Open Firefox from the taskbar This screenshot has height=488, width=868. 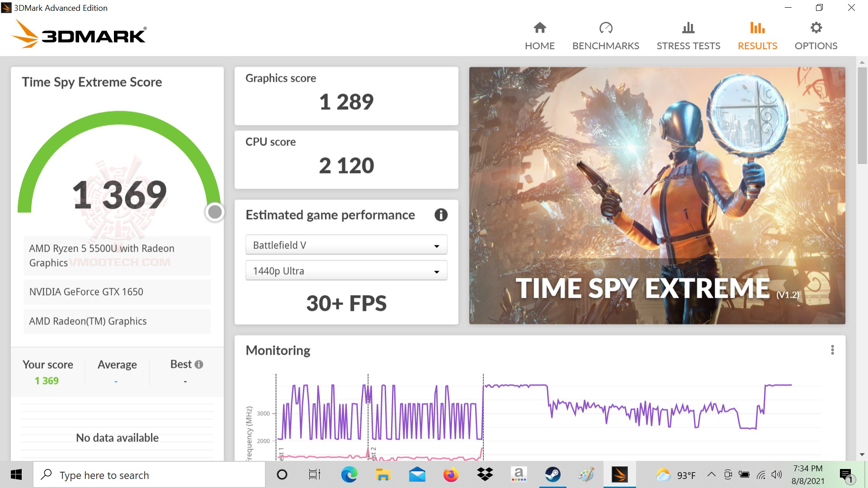pyautogui.click(x=451, y=474)
